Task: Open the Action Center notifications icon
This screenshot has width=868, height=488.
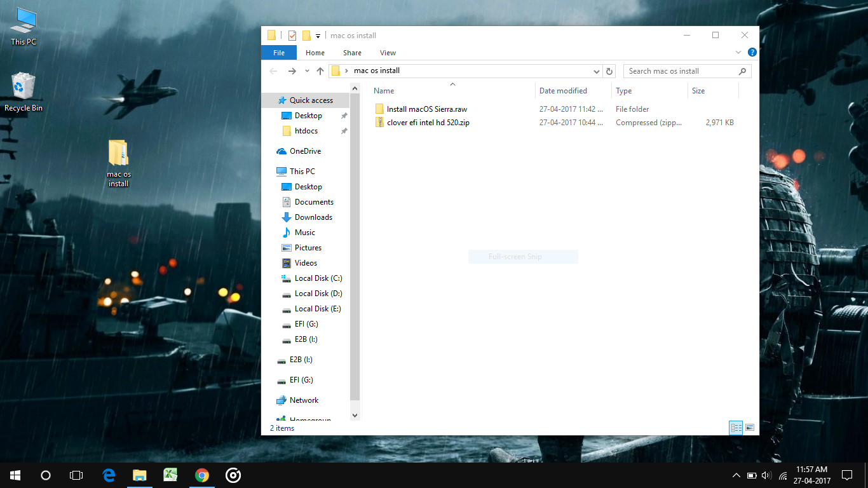Action: (x=846, y=475)
